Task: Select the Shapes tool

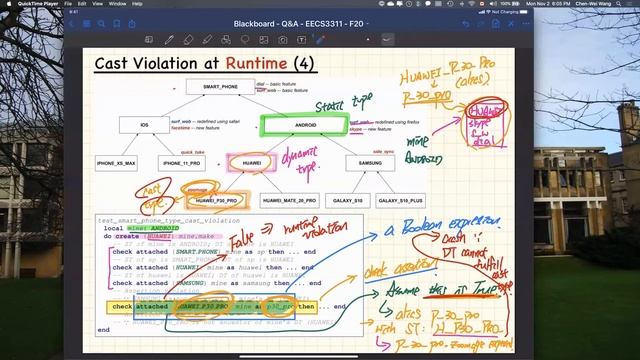Action: click(x=226, y=40)
